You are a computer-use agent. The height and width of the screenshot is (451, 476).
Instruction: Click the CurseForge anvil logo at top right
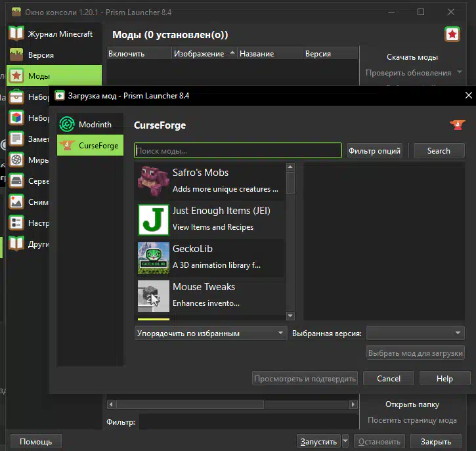[458, 125]
